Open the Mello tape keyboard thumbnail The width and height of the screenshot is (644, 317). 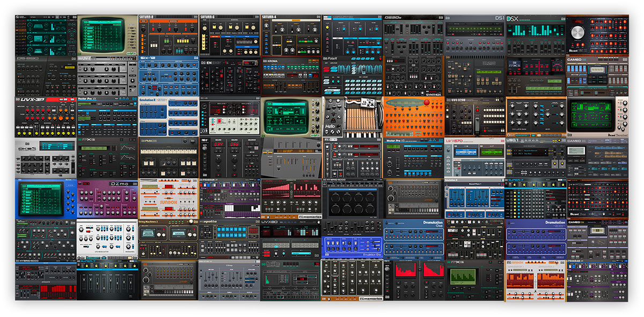[352, 117]
